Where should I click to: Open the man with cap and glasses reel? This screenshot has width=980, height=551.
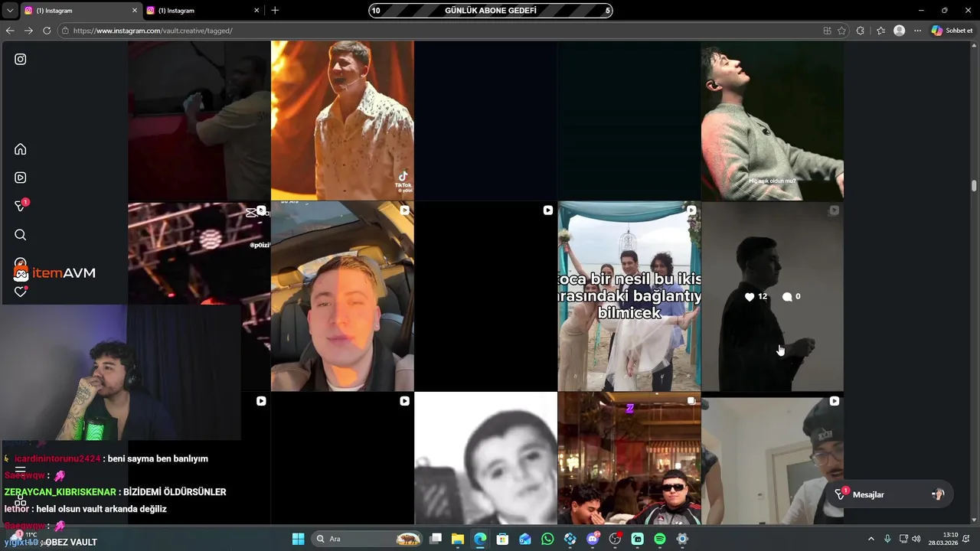772,458
